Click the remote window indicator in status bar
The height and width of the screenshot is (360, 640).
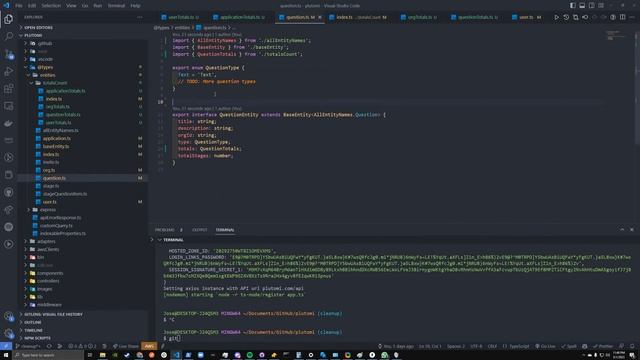coord(6,346)
